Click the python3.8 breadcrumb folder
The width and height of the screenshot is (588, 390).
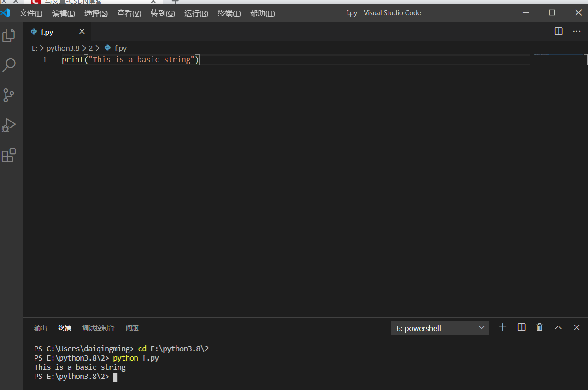click(x=63, y=48)
